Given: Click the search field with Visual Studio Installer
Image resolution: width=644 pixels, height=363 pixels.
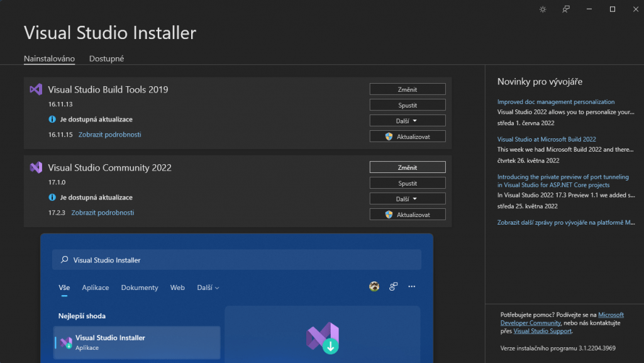Looking at the screenshot, I should click(x=239, y=260).
